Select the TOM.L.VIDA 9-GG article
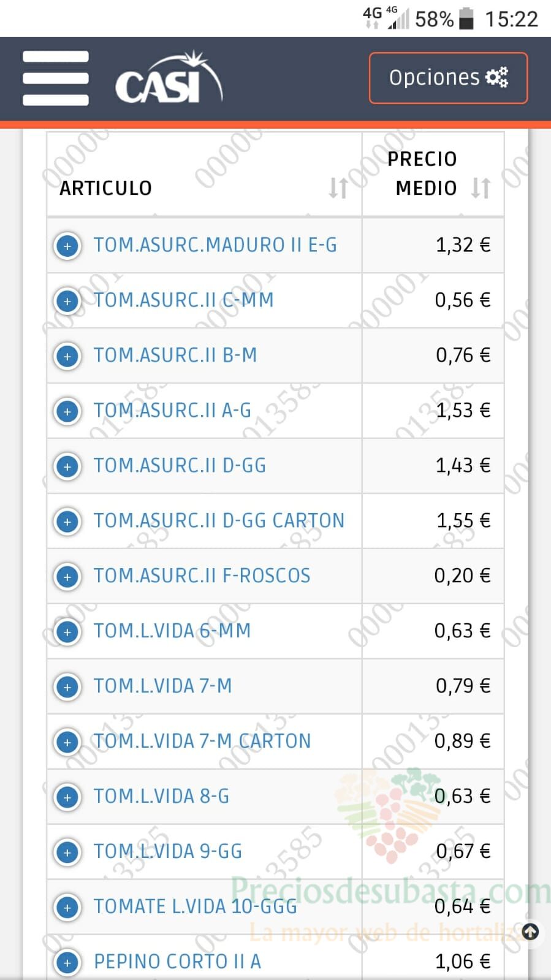This screenshot has height=980, width=551. coord(168,851)
